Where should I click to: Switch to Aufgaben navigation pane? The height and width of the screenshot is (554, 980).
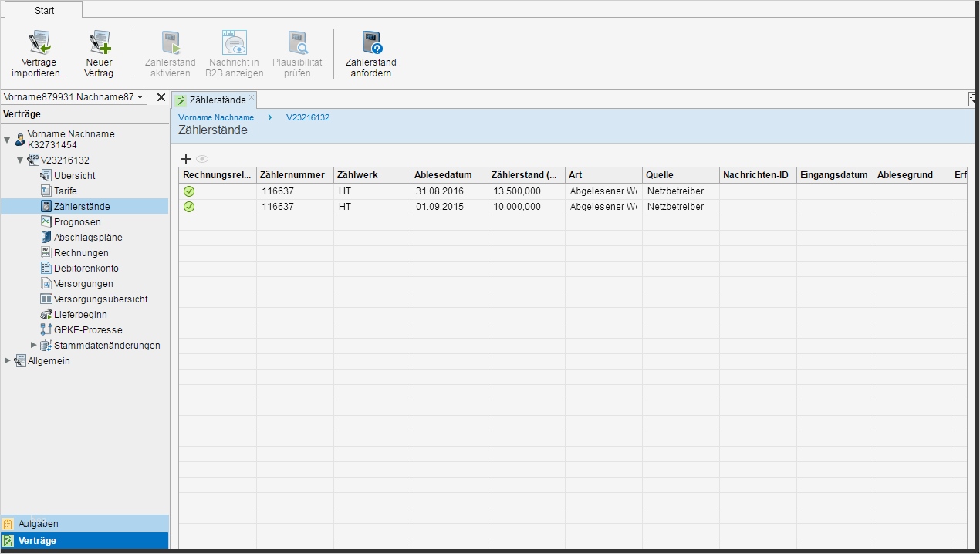[x=84, y=524]
